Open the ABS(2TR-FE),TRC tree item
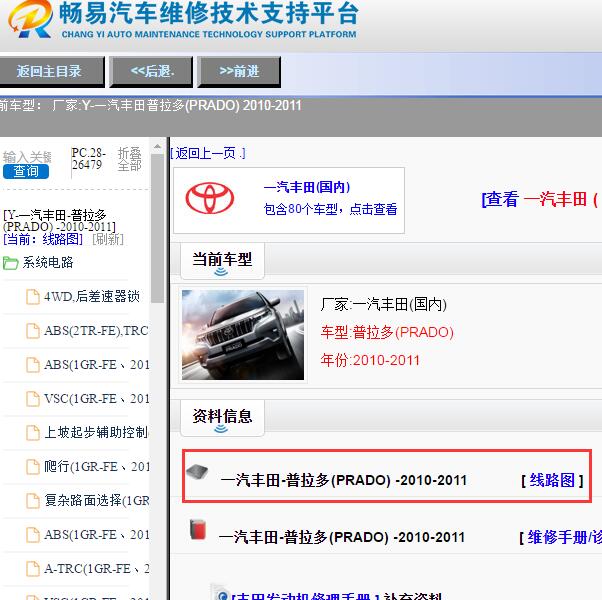 (96, 331)
